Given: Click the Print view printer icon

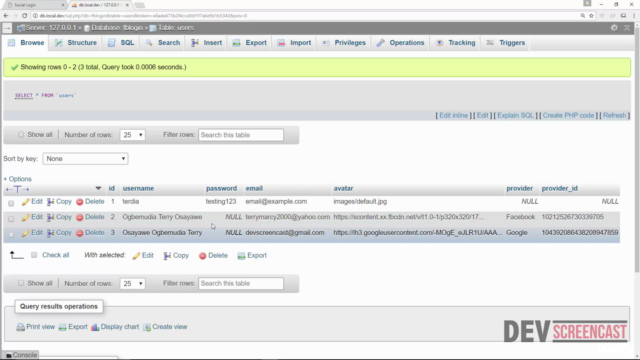Looking at the screenshot, I should tap(20, 327).
